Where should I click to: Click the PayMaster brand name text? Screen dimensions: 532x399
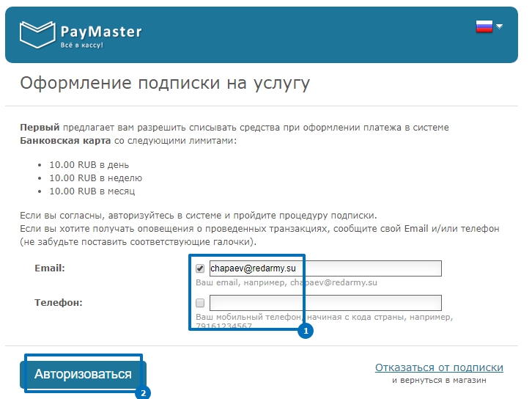[101, 32]
